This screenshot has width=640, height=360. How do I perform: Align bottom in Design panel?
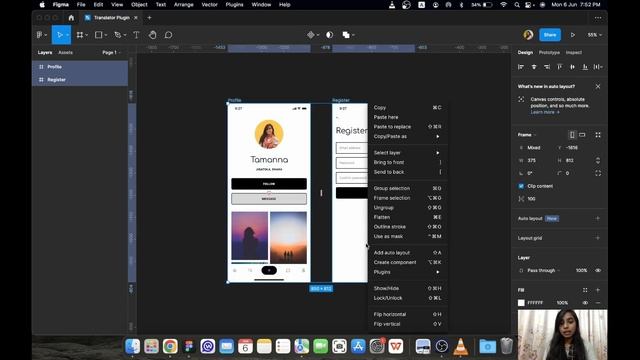tap(585, 67)
